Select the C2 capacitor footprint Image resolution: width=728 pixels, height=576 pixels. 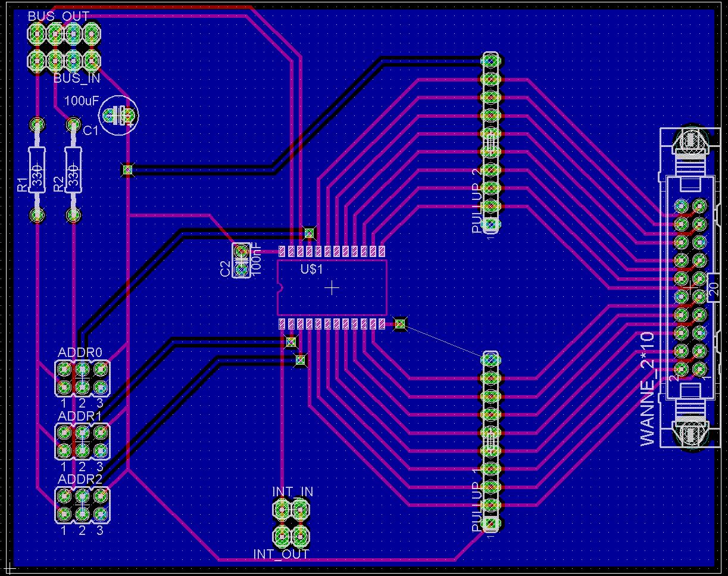(x=241, y=260)
